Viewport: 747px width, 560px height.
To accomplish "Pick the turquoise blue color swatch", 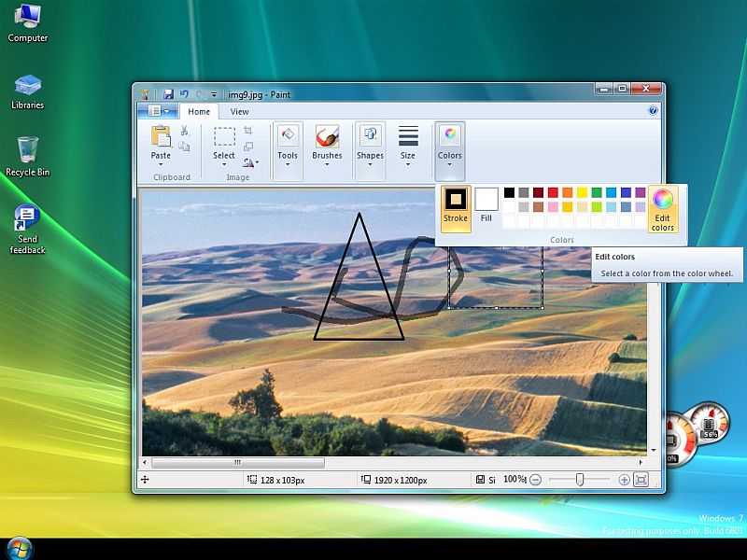I will [612, 192].
